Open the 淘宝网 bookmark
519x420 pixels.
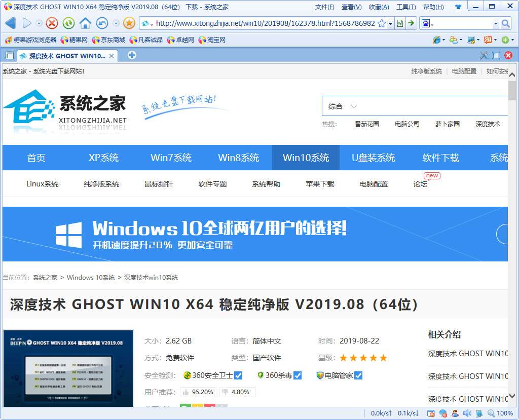click(212, 40)
